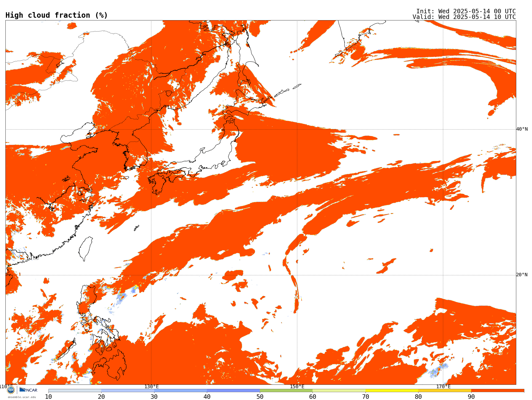The width and height of the screenshot is (532, 400).
Task: Click the colorbar tick label 50
Action: [x=260, y=397]
